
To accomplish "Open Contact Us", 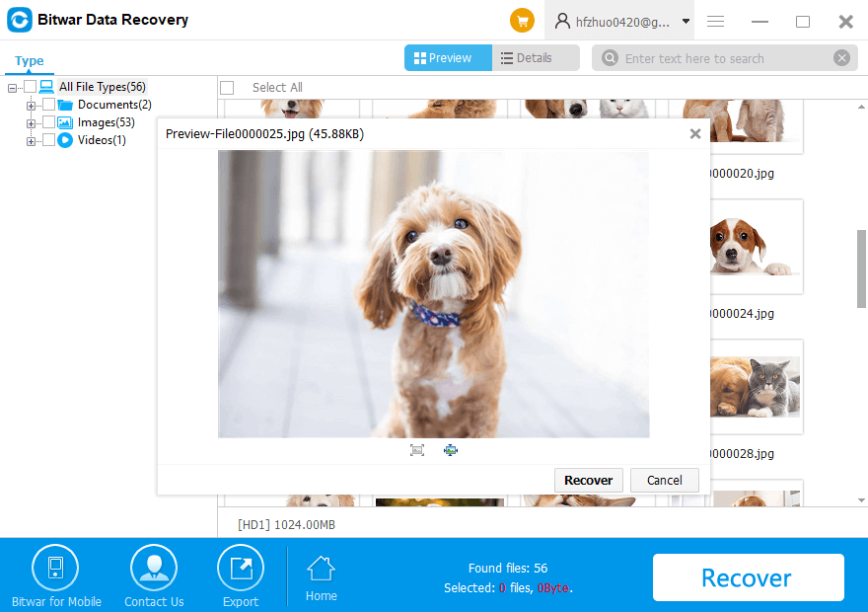I will [154, 576].
